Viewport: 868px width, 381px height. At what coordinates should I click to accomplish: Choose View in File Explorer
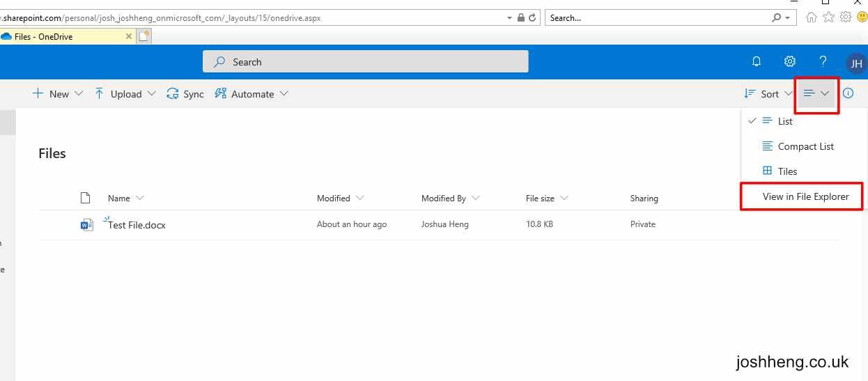click(805, 196)
